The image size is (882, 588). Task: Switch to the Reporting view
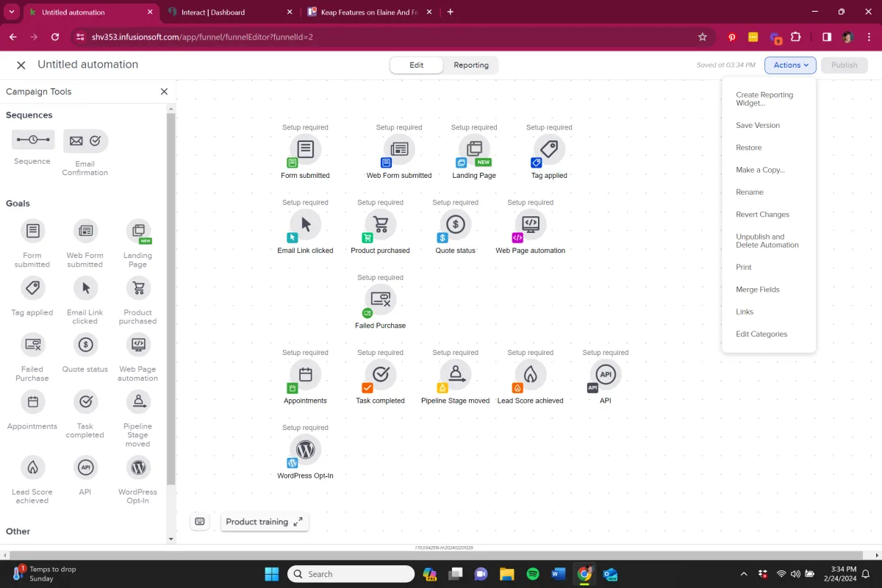(471, 65)
